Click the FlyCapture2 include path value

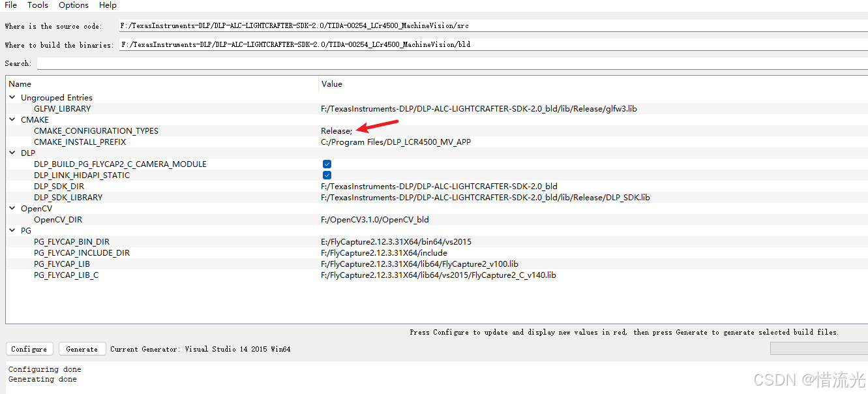[x=384, y=253]
